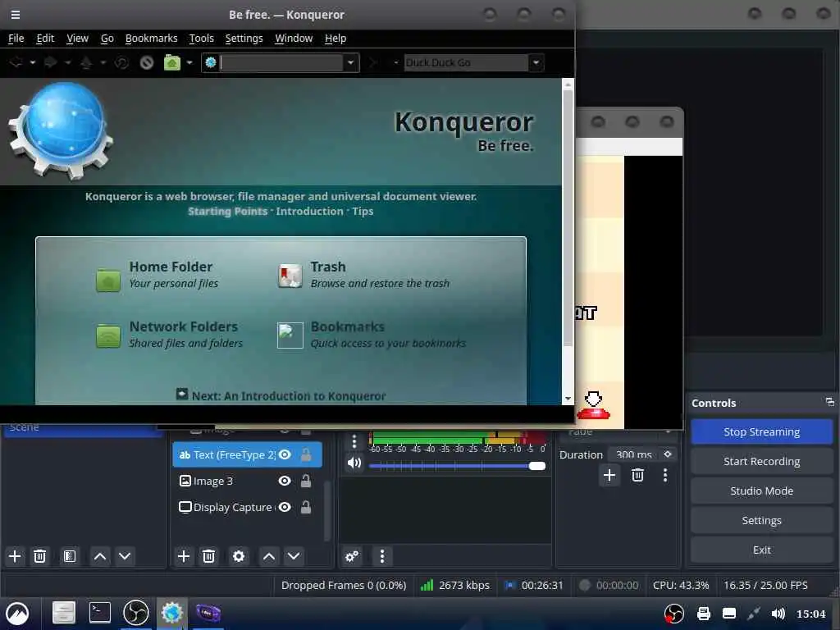Add a new scene with plus icon
This screenshot has height=630, width=840.
click(15, 557)
